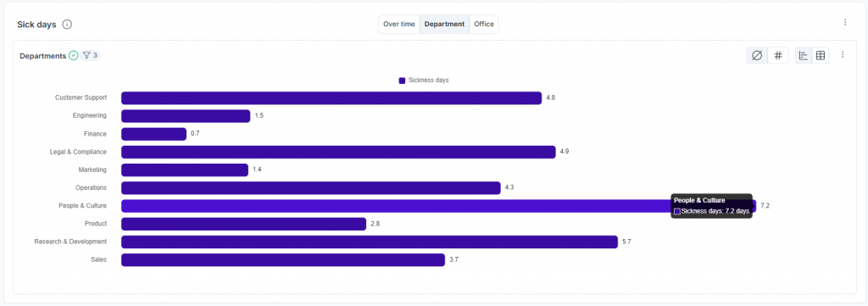
Task: Click the People & Culture axis label
Action: pos(83,206)
